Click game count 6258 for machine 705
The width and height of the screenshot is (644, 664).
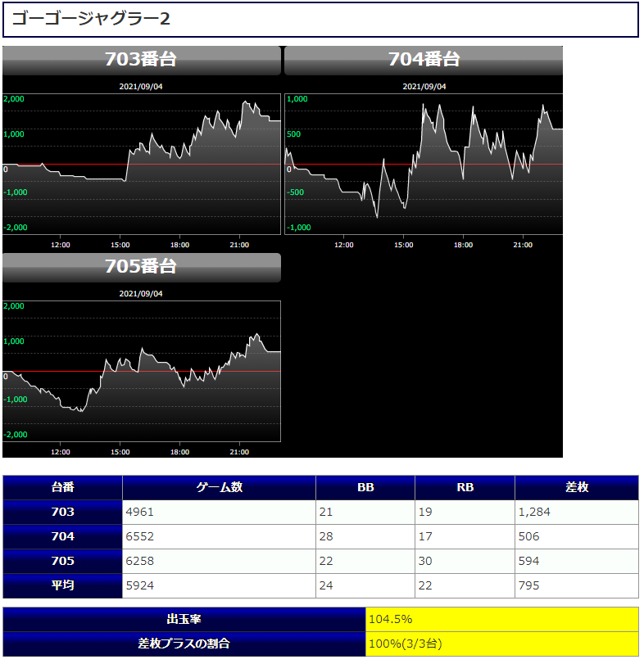[219, 561]
